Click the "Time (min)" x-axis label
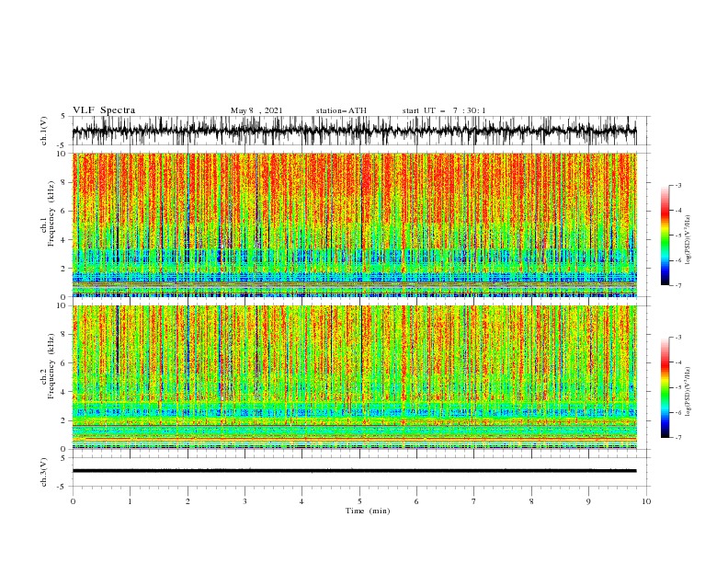The width and height of the screenshot is (728, 563). [x=368, y=511]
